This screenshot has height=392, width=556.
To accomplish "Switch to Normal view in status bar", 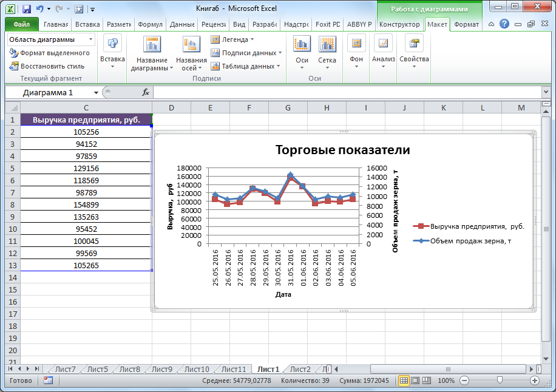I will [x=404, y=380].
